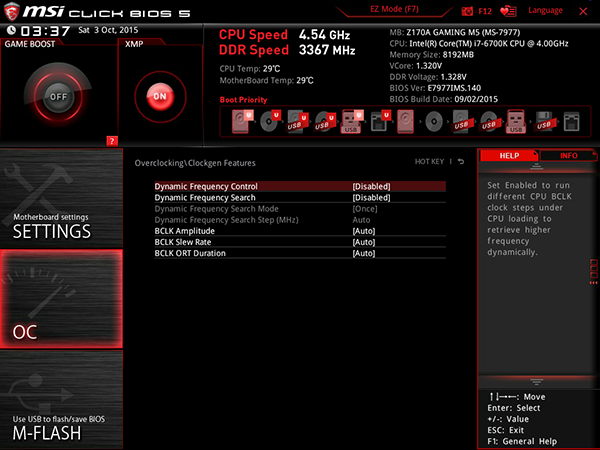Close the BIOS with the red X

click(x=583, y=11)
